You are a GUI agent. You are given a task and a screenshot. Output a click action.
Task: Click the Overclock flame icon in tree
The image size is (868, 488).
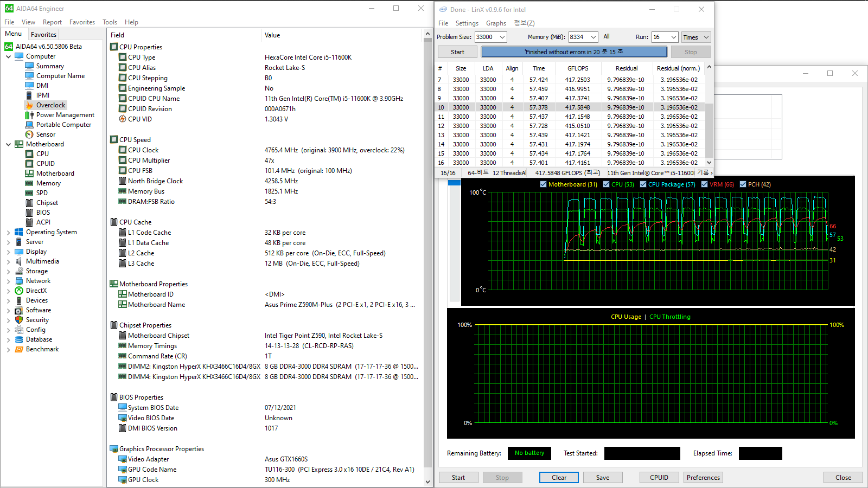(x=29, y=105)
